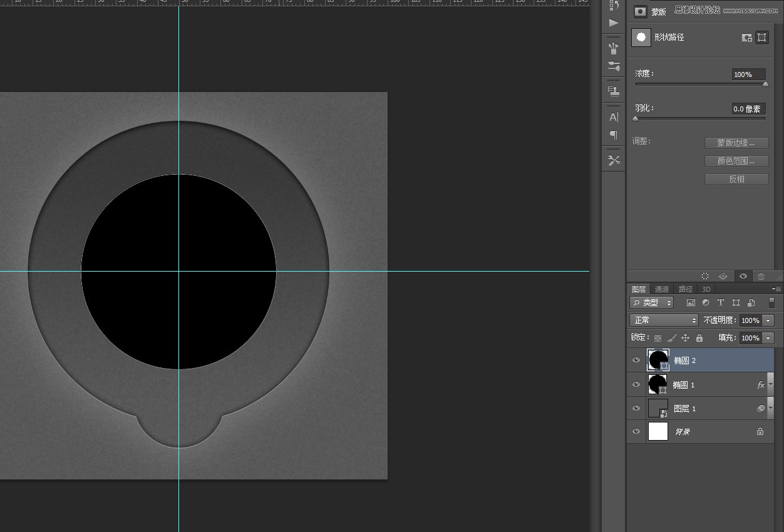Click the Actions play panel icon
This screenshot has height=532, width=784.
pos(614,23)
